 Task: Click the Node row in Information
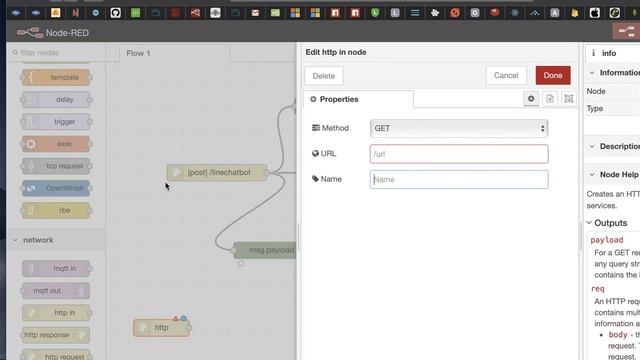pos(613,91)
